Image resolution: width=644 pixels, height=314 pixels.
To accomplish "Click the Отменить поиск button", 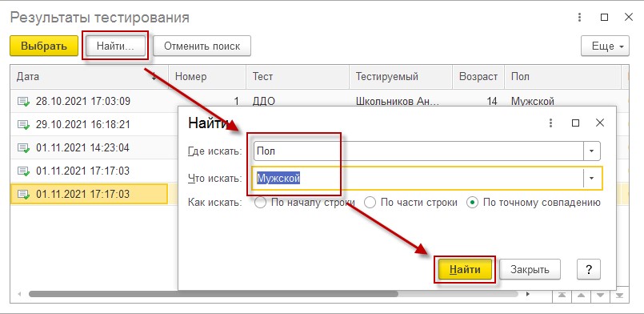I will coord(202,46).
